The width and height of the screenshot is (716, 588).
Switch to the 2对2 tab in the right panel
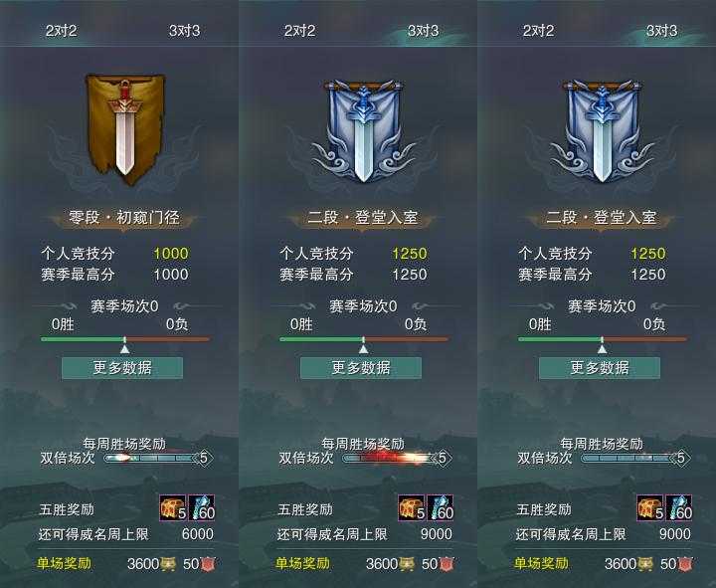pyautogui.click(x=538, y=31)
